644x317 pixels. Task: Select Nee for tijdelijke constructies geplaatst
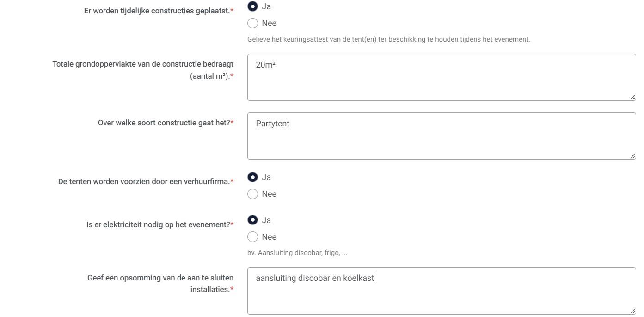click(x=253, y=23)
